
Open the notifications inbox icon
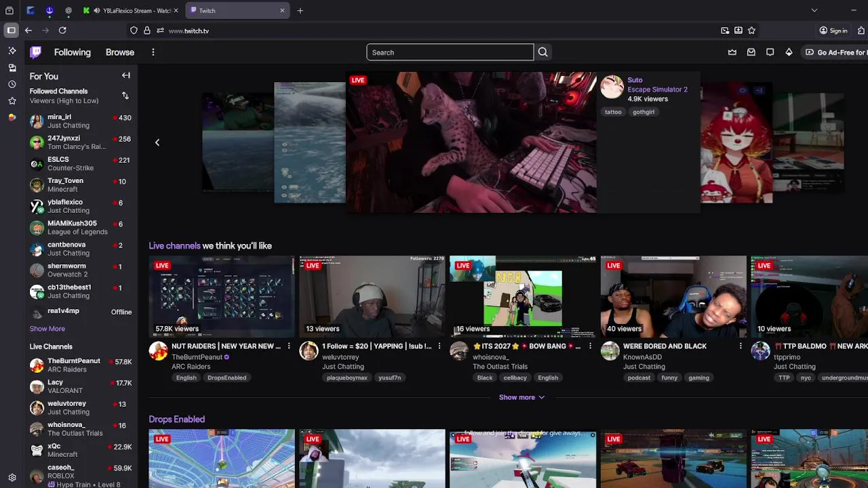point(751,52)
